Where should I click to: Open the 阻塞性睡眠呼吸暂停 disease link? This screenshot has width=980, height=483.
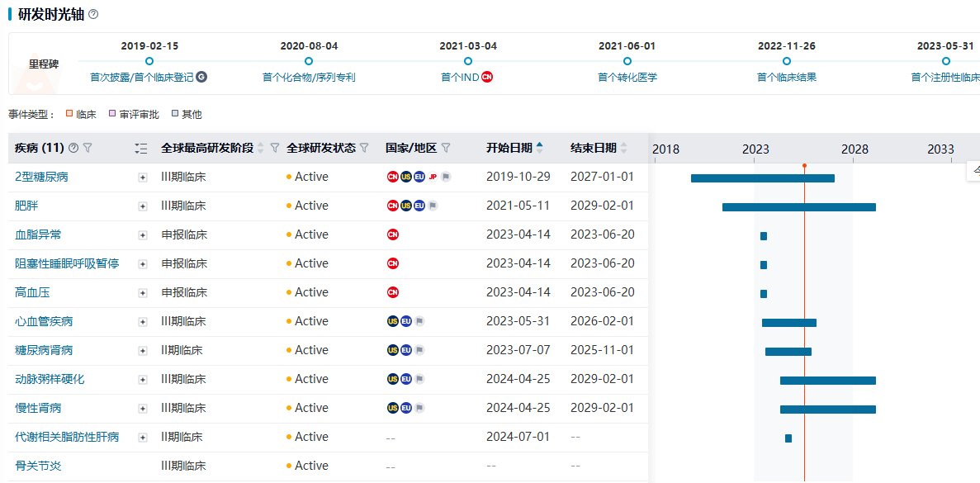(67, 263)
